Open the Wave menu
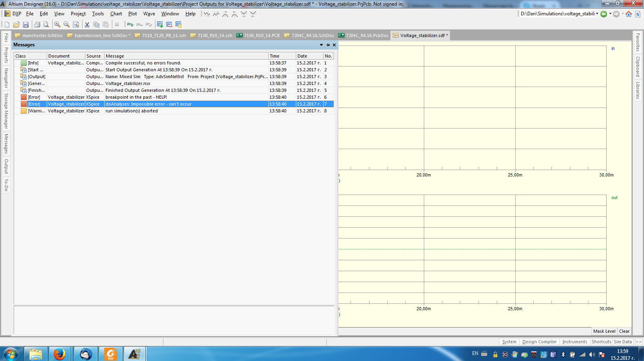This screenshot has width=644, height=361. pos(149,14)
